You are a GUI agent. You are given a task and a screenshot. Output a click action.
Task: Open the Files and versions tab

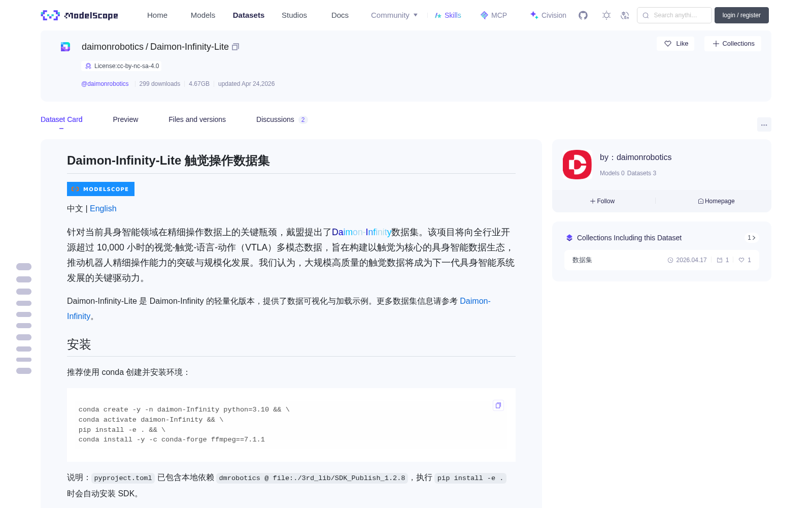[197, 119]
